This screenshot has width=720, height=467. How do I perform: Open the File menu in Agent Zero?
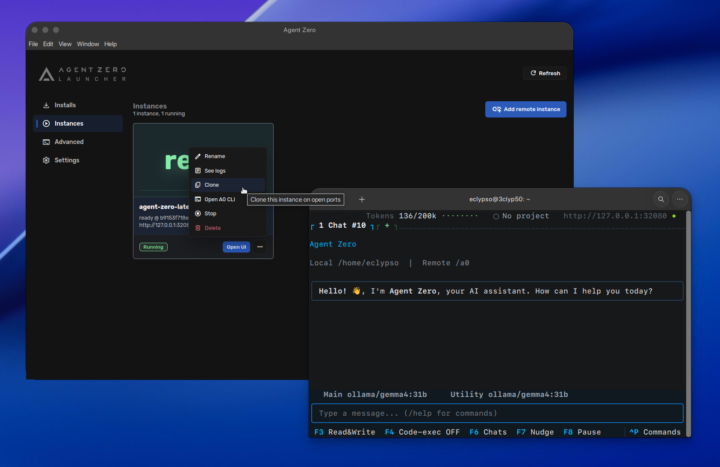point(33,44)
